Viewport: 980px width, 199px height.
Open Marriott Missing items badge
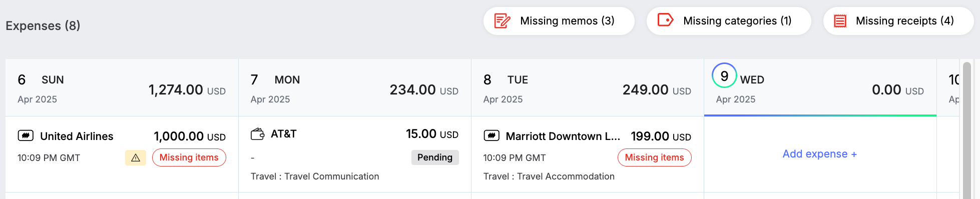click(x=655, y=157)
